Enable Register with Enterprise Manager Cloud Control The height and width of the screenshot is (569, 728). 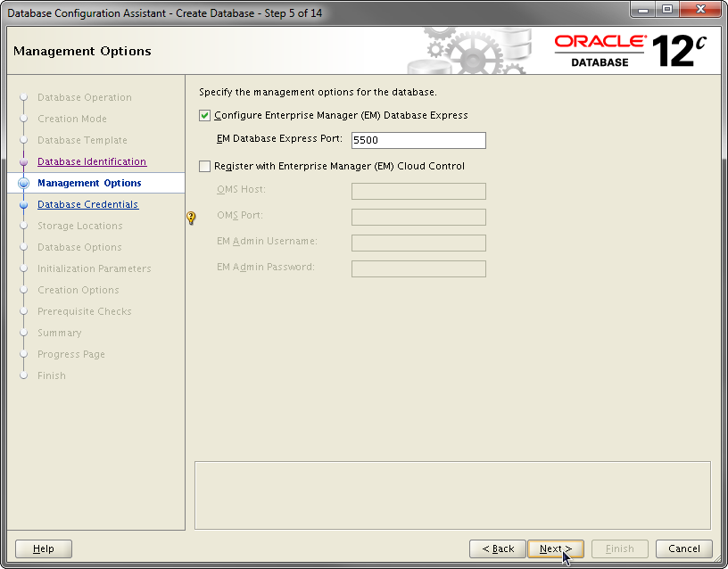coord(205,166)
